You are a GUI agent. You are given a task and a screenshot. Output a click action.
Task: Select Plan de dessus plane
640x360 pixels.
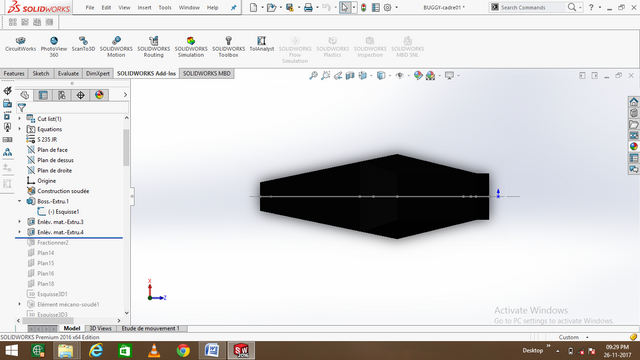click(x=55, y=160)
